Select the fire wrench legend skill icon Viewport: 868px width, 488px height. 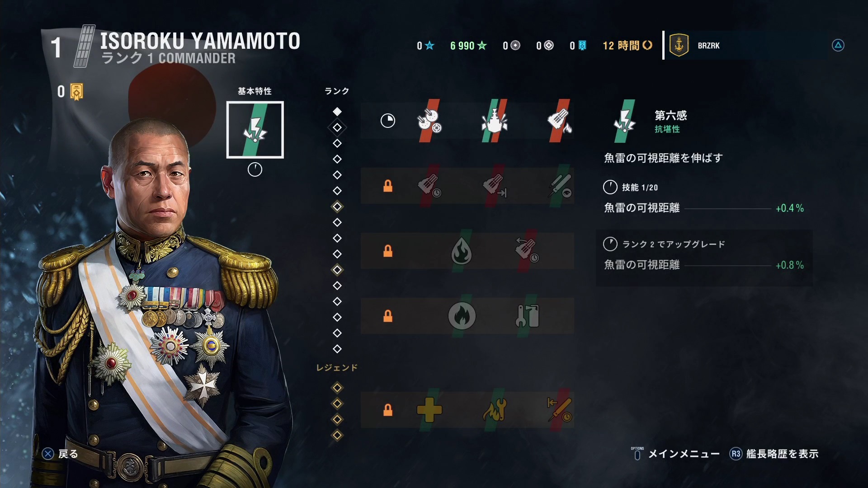pos(494,410)
